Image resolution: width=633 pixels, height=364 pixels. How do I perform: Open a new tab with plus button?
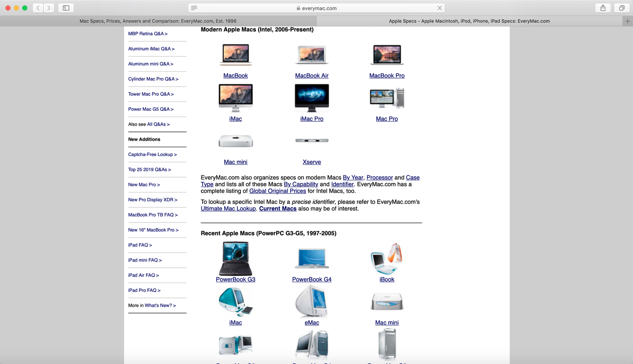[x=628, y=21]
